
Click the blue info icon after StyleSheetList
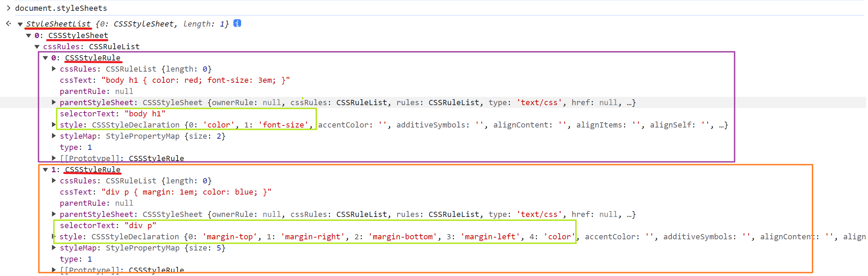237,23
